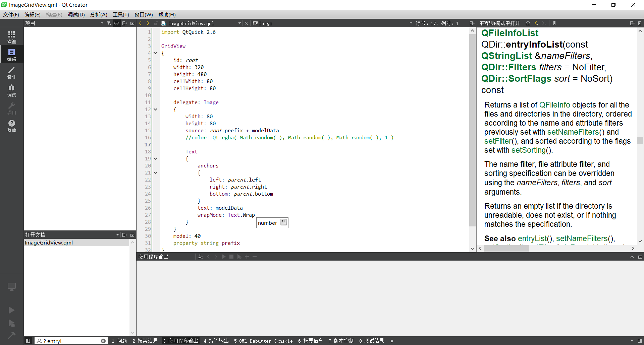Open the 编辑(E) menu

pyautogui.click(x=32, y=14)
